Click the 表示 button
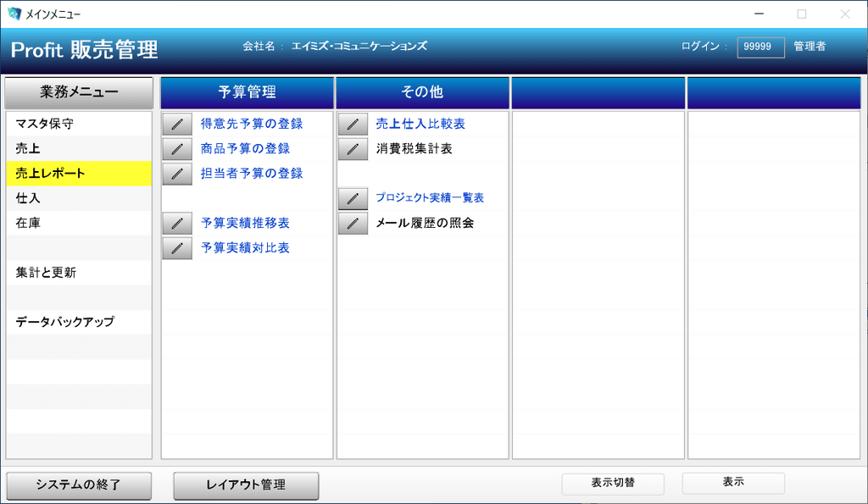The width and height of the screenshot is (868, 504). click(733, 483)
